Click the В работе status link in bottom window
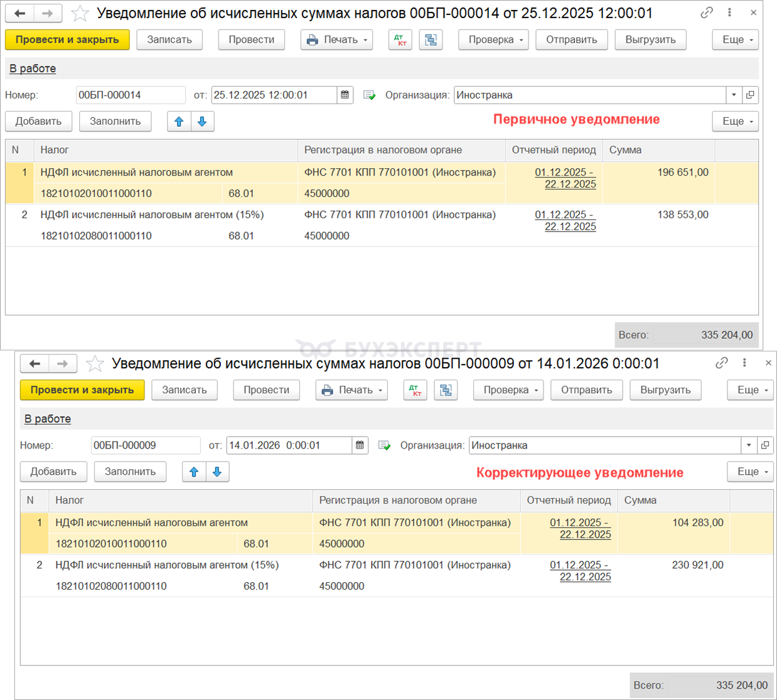 [x=48, y=418]
